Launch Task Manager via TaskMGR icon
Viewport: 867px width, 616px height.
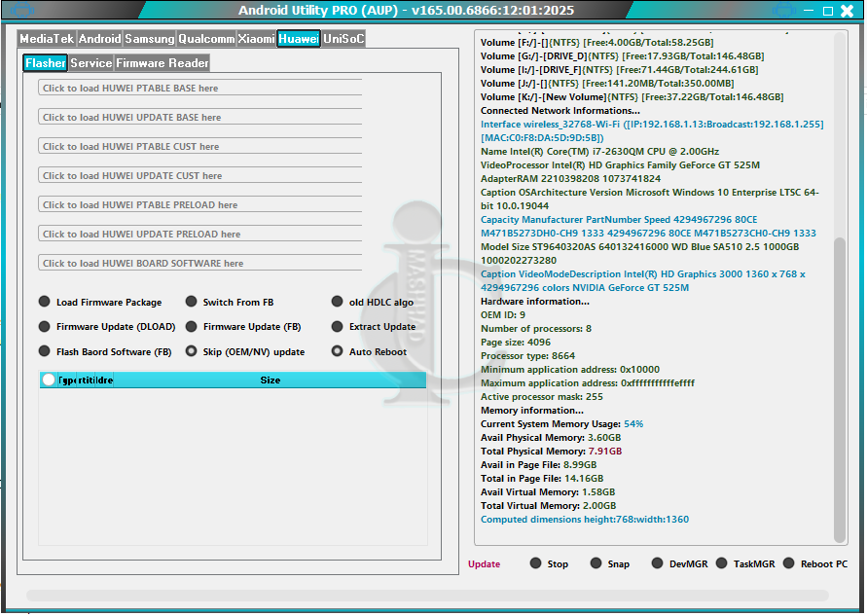coord(721,563)
